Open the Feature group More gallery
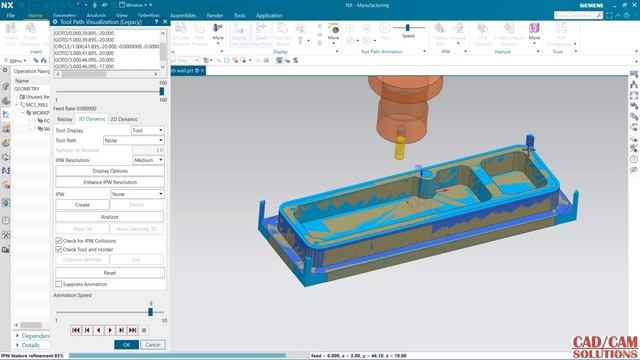This screenshot has height=360, width=640. [x=534, y=33]
